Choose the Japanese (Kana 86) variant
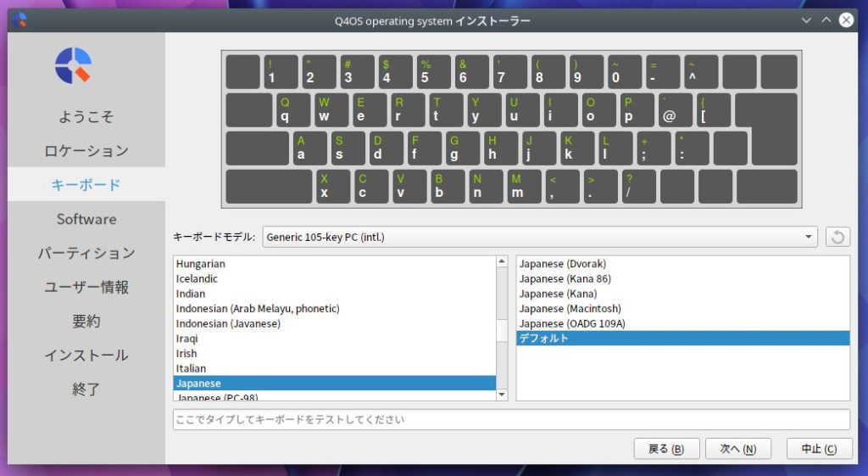This screenshot has height=476, width=868. click(x=682, y=279)
